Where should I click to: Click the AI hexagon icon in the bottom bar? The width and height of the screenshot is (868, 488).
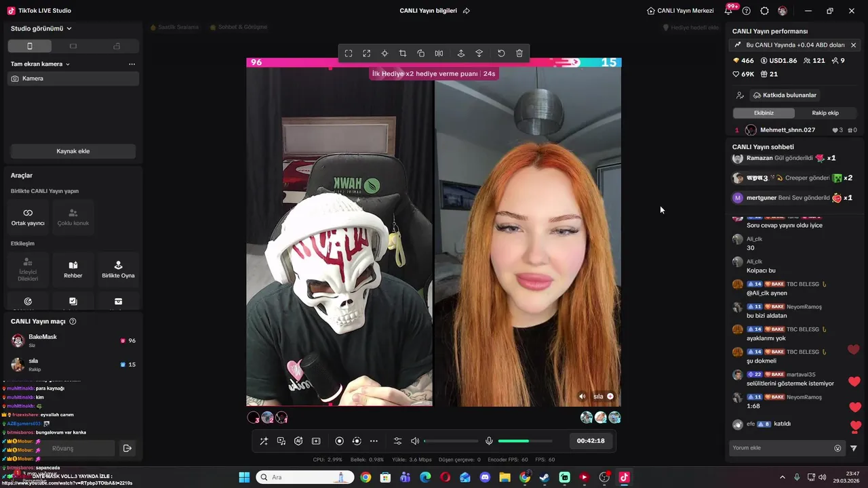[298, 441]
